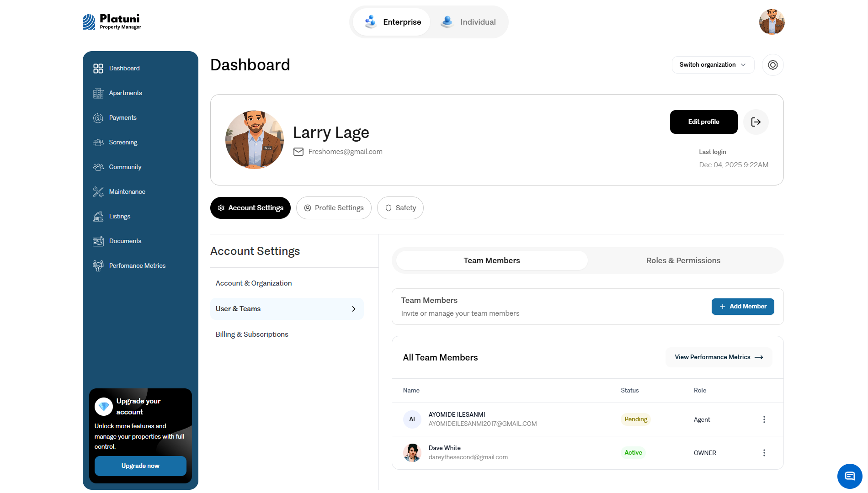Image resolution: width=868 pixels, height=493 pixels.
Task: Open Billing & Subscriptions settings
Action: pos(252,334)
